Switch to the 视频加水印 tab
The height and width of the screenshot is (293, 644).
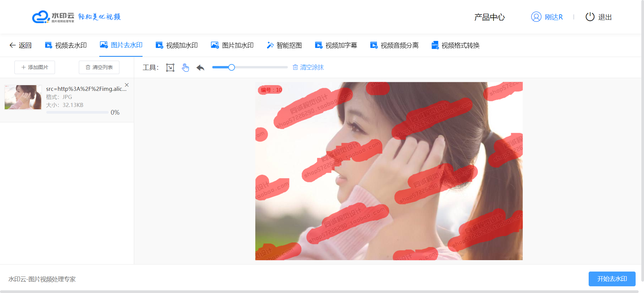[x=177, y=45]
